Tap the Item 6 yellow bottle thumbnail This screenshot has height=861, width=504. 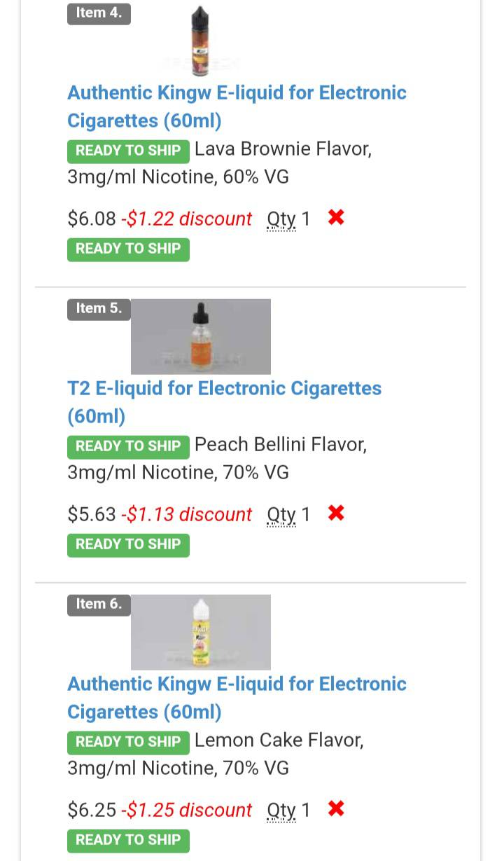pyautogui.click(x=201, y=632)
